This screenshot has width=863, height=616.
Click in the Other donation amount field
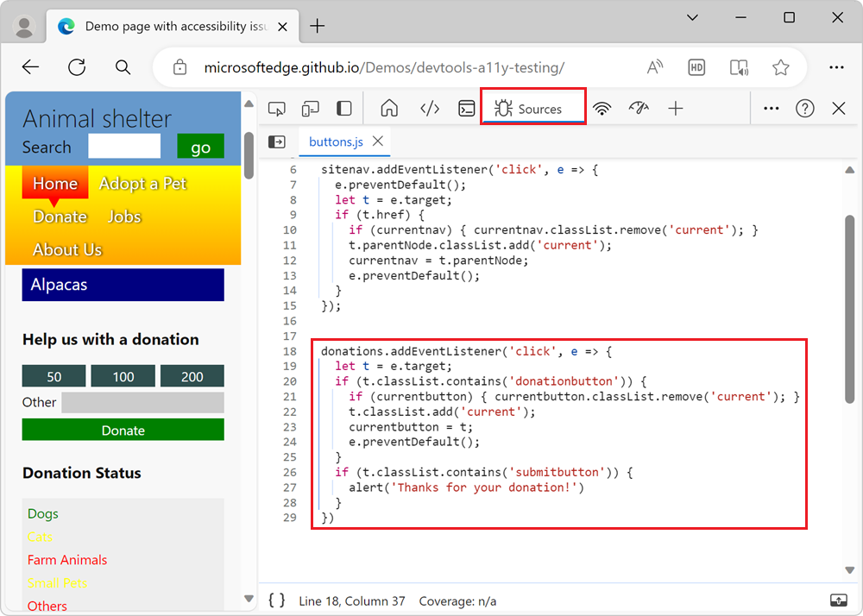point(142,402)
